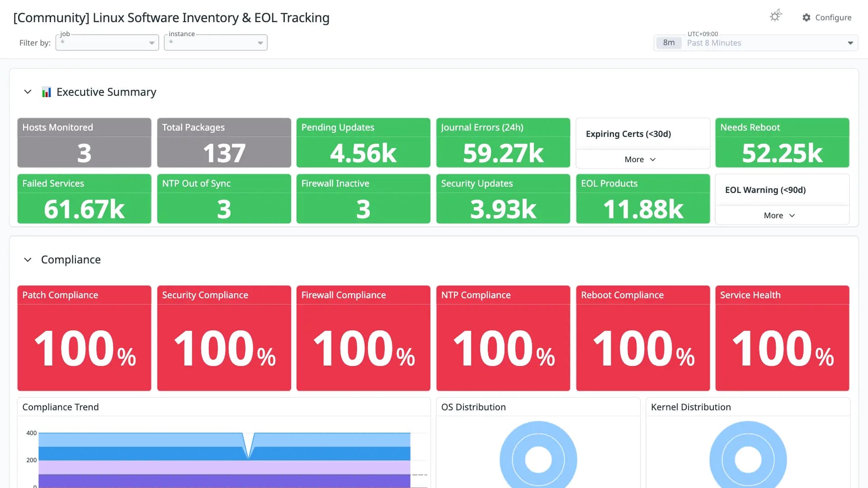Expand More under Expiring Certs (<30d)
Screen dimensions: 868x488
tap(640, 160)
